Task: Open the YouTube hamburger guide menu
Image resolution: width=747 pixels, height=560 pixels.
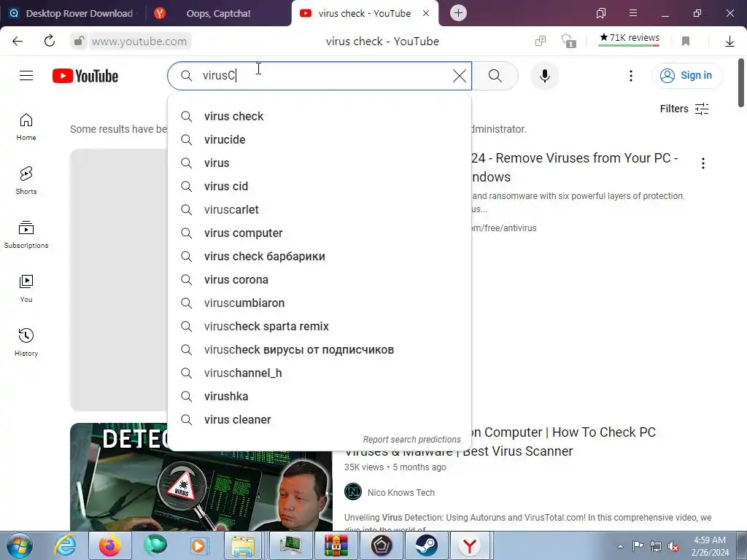Action: (26, 76)
